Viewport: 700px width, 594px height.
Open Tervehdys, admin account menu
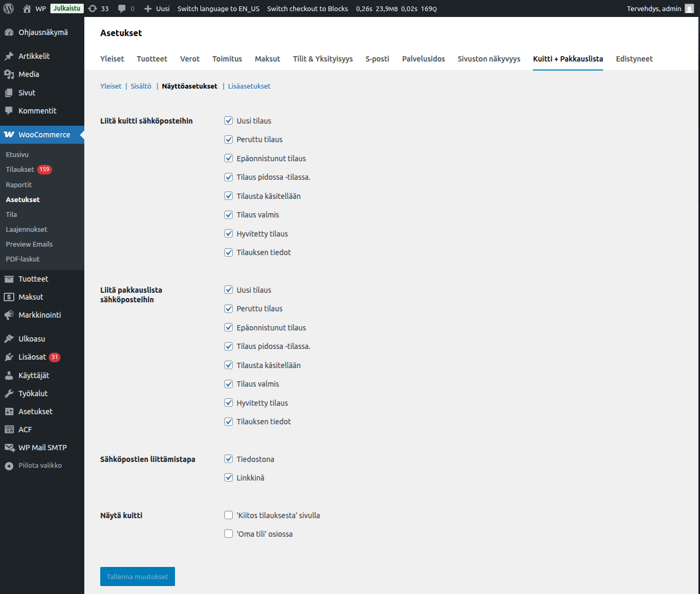(653, 8)
